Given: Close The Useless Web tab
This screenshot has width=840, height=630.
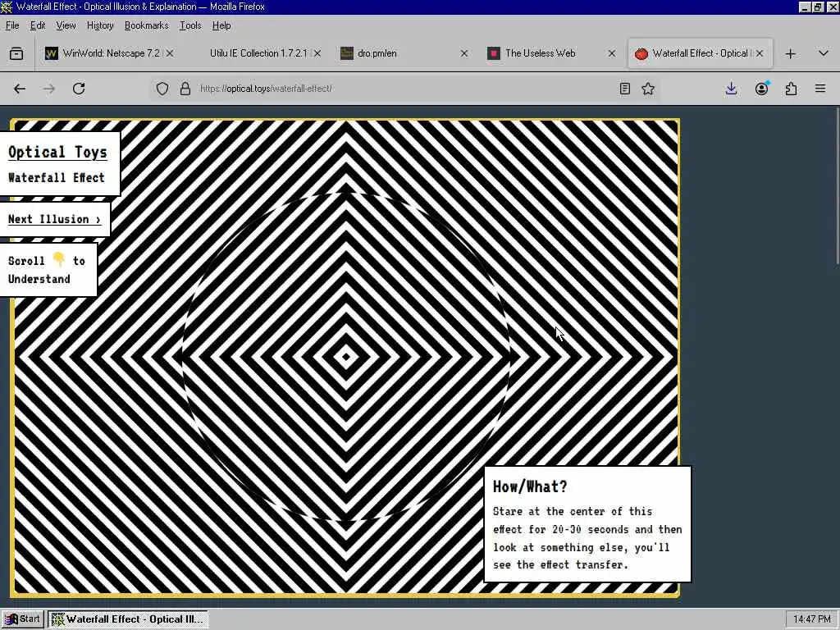Looking at the screenshot, I should [x=612, y=53].
